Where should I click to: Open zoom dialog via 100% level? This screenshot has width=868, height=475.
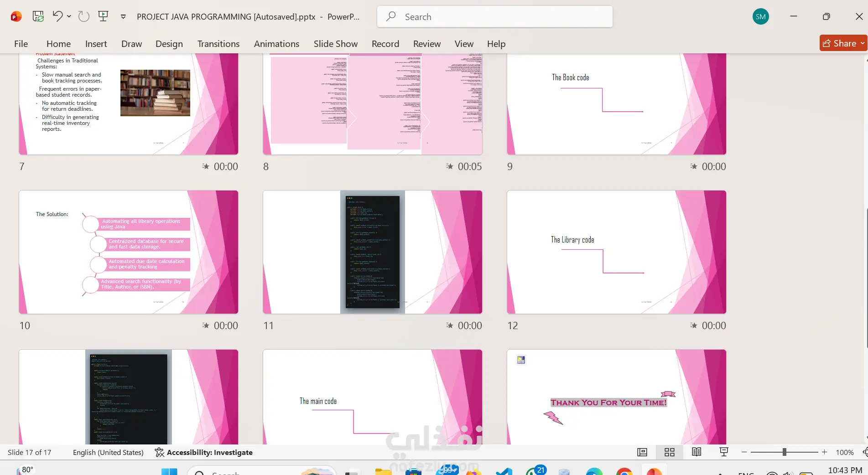coord(844,452)
